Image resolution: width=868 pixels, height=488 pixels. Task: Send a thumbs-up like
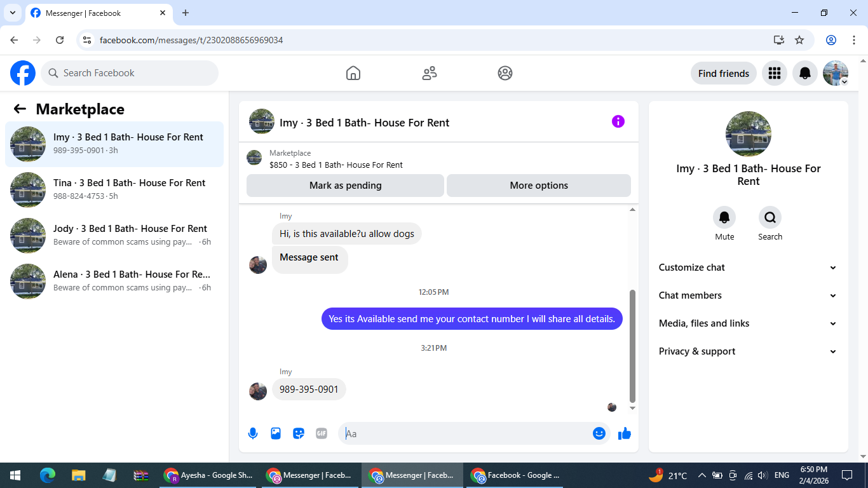(x=625, y=433)
